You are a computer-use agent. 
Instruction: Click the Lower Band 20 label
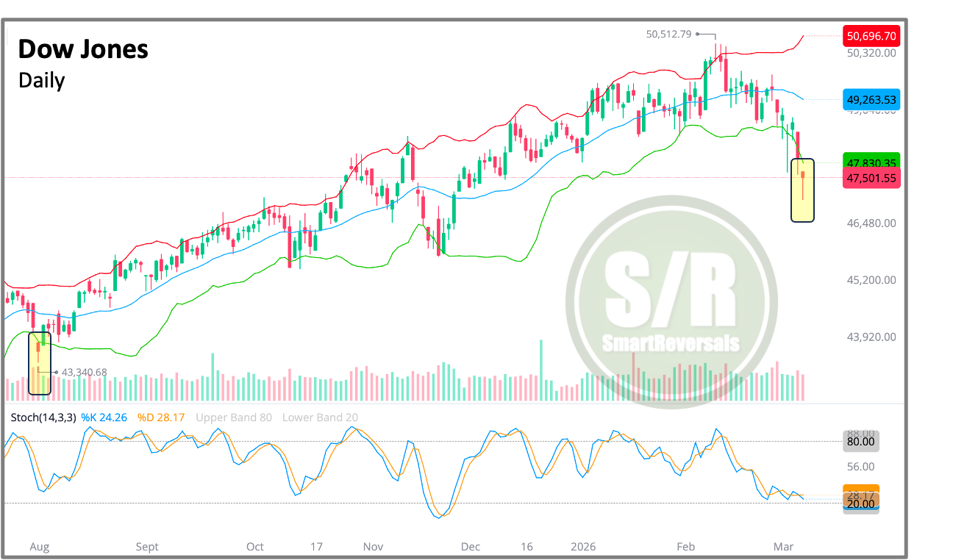coord(320,417)
